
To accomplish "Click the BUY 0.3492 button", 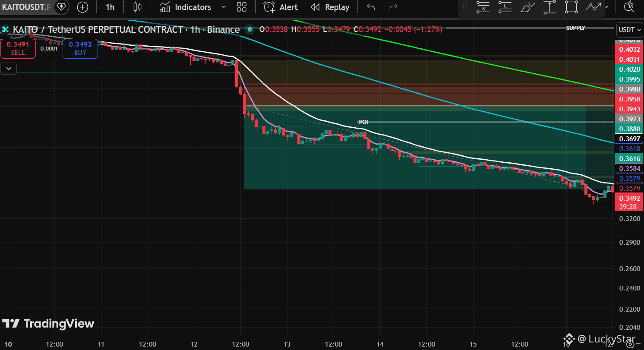I will 80,48.
